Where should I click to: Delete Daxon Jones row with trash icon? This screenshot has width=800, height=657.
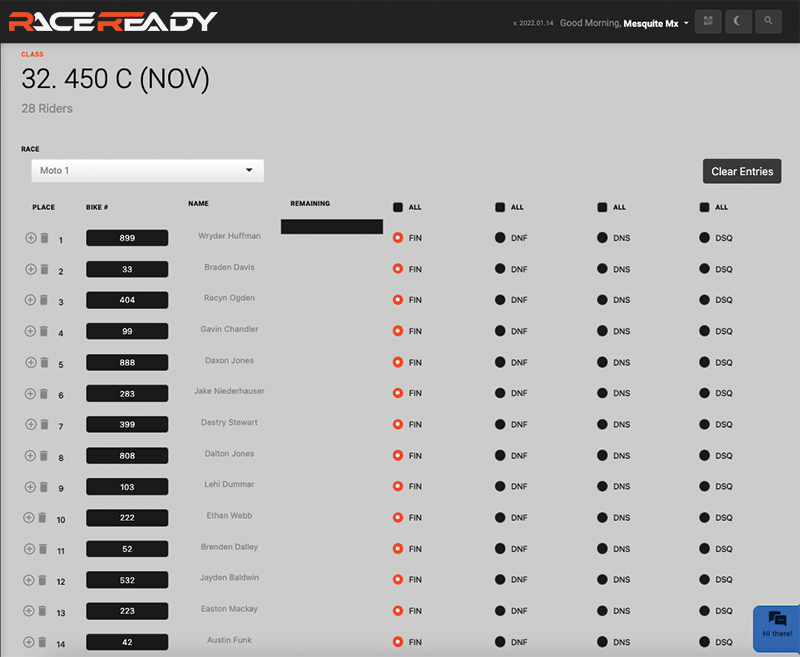pos(44,362)
